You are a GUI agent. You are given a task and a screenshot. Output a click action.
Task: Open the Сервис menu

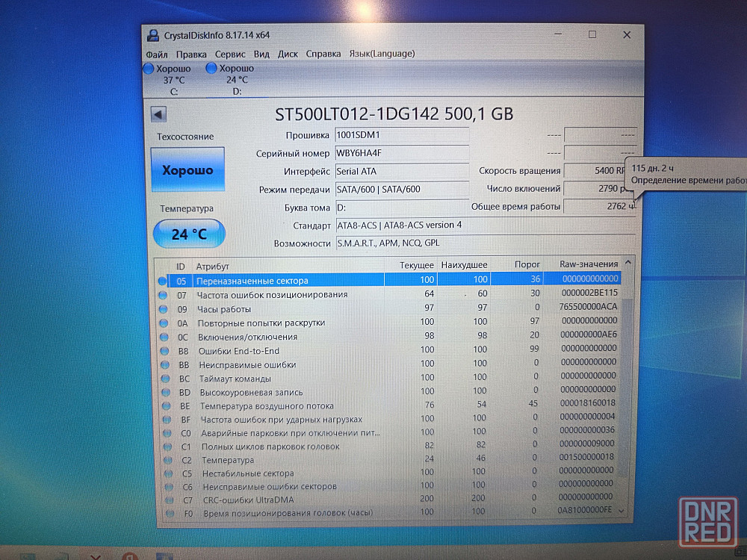click(230, 55)
